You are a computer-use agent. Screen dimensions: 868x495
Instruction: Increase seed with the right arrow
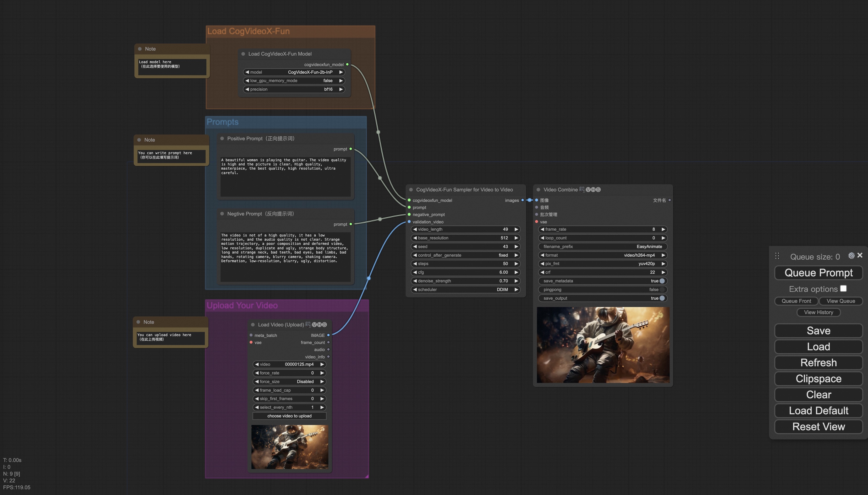pos(516,246)
